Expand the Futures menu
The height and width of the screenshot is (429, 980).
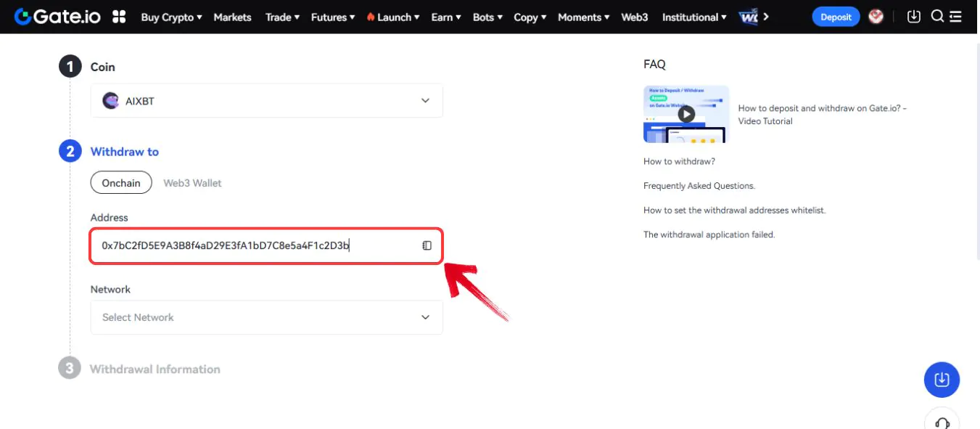(333, 17)
